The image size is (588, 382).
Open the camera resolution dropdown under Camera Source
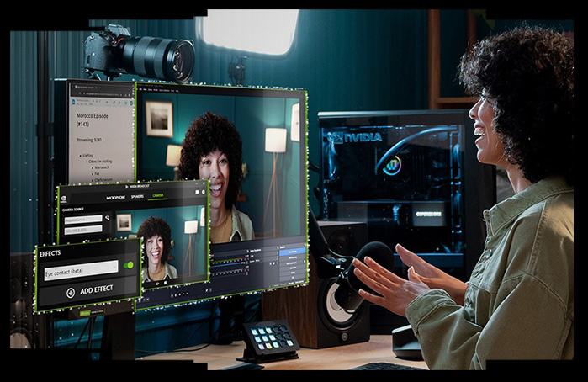(x=83, y=230)
